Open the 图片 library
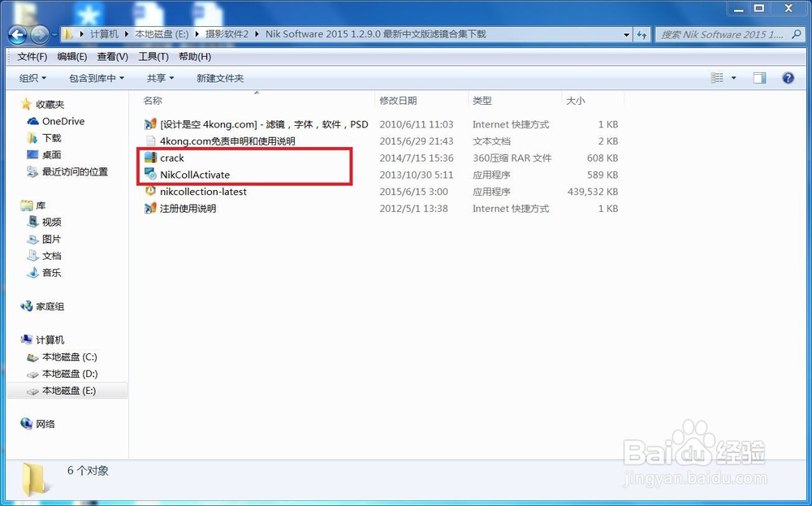812x506 pixels. pos(52,239)
